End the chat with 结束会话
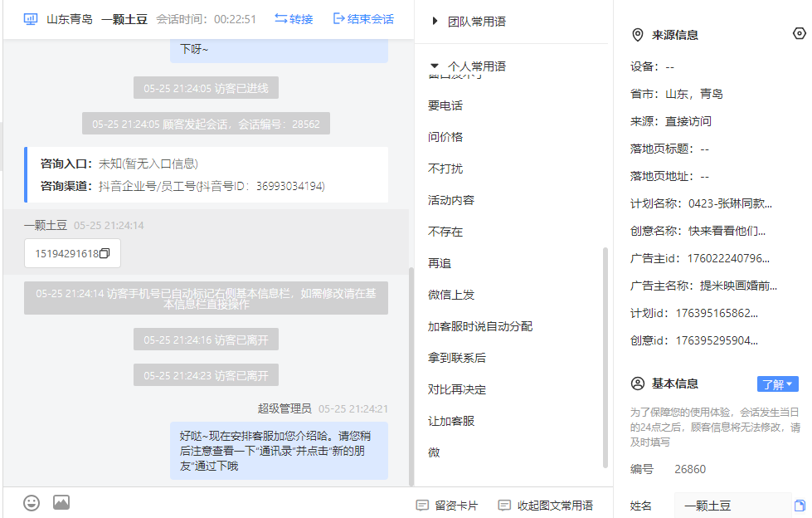Image resolution: width=812 pixels, height=518 pixels. tap(363, 19)
